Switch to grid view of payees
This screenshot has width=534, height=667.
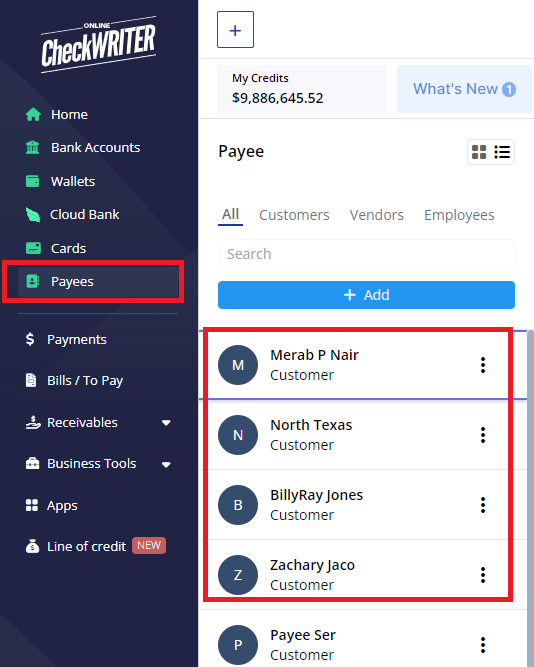click(479, 152)
